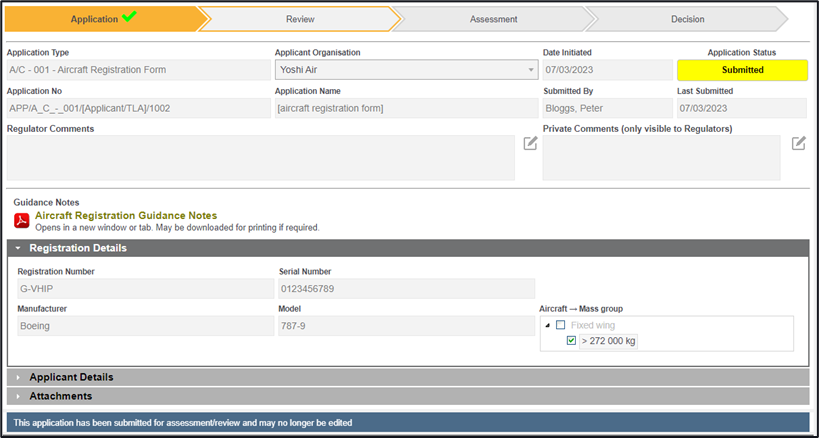
Task: Edit Regulator Comments with pencil icon
Action: (x=530, y=144)
